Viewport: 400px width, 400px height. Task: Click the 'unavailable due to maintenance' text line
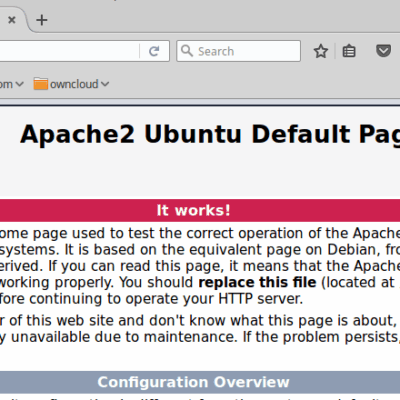pyautogui.click(x=124, y=337)
